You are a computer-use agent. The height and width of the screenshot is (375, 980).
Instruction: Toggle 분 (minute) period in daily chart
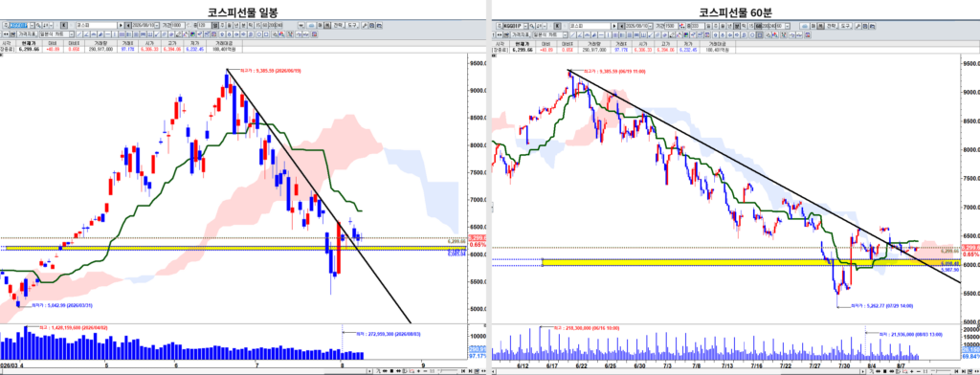pyautogui.click(x=243, y=25)
